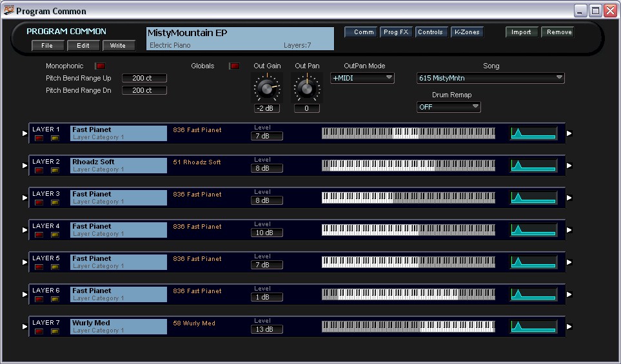The width and height of the screenshot is (621, 364).
Task: Open Layer 1 envelope graph icon
Action: tap(533, 133)
